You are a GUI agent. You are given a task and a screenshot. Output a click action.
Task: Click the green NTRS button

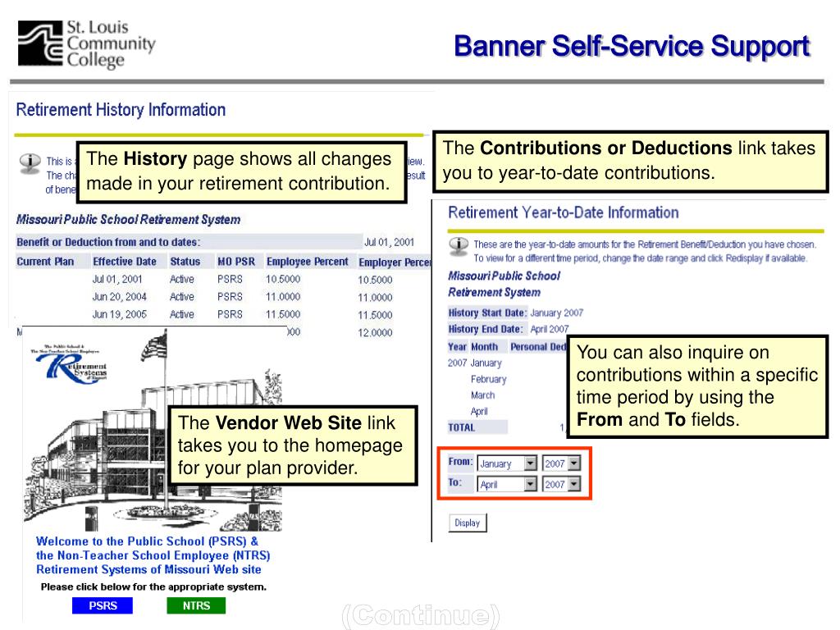click(x=196, y=606)
